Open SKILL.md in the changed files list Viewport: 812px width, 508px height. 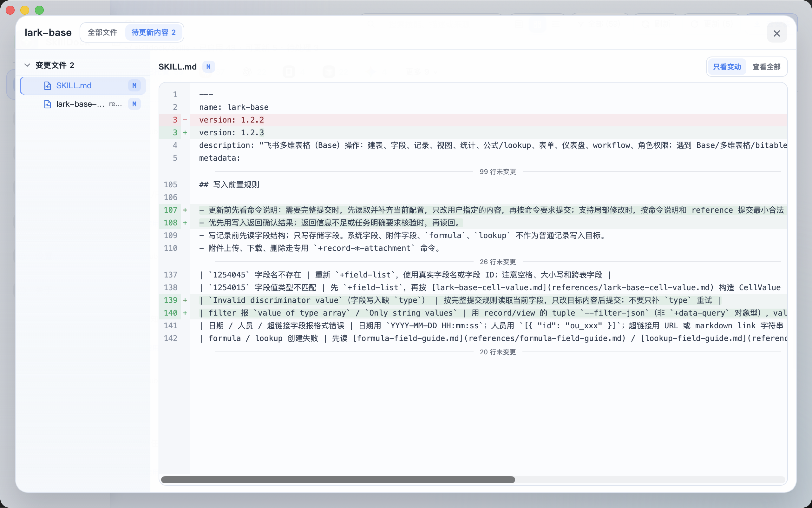[x=82, y=86]
